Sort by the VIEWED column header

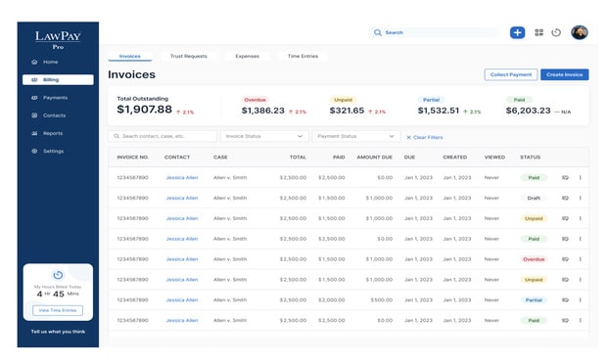(494, 158)
